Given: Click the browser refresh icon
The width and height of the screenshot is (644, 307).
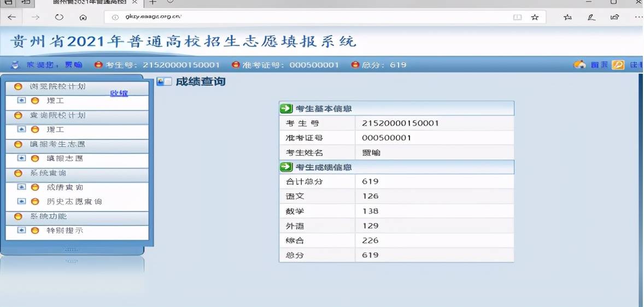Looking at the screenshot, I should pyautogui.click(x=59, y=17).
